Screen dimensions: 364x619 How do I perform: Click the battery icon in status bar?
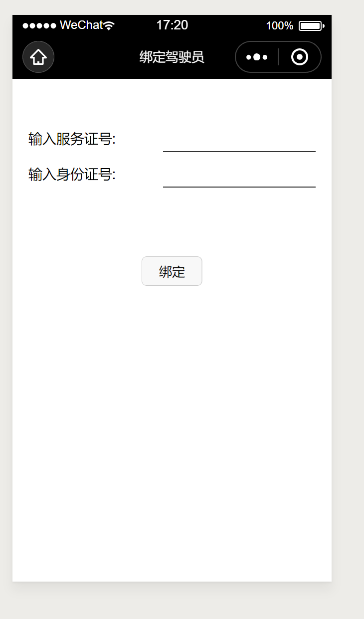tap(312, 26)
